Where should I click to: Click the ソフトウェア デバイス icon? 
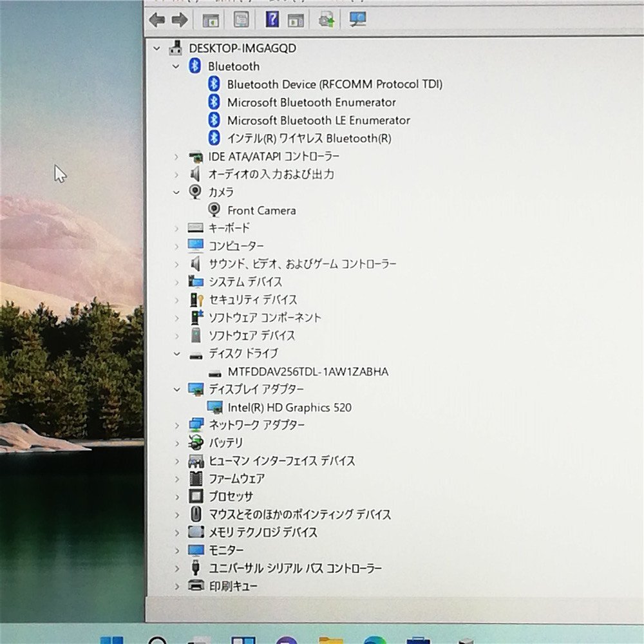click(x=196, y=336)
